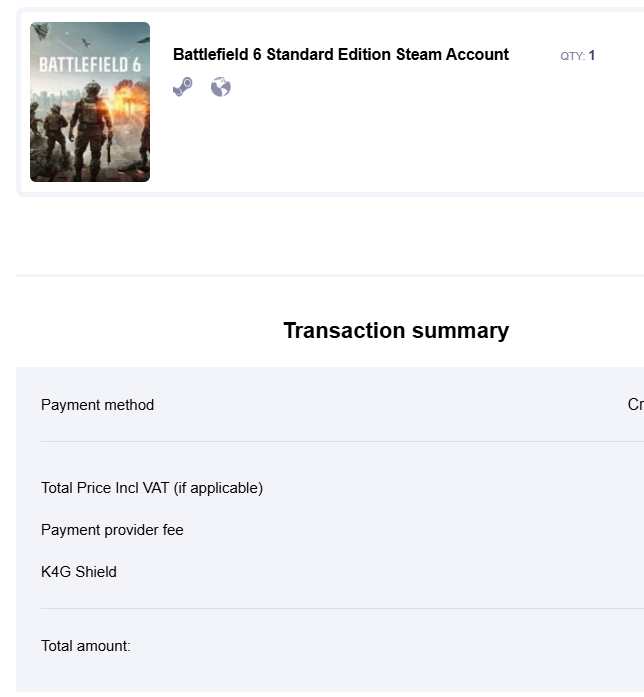Click the Total amount label
The height and width of the screenshot is (697, 644).
tap(85, 646)
